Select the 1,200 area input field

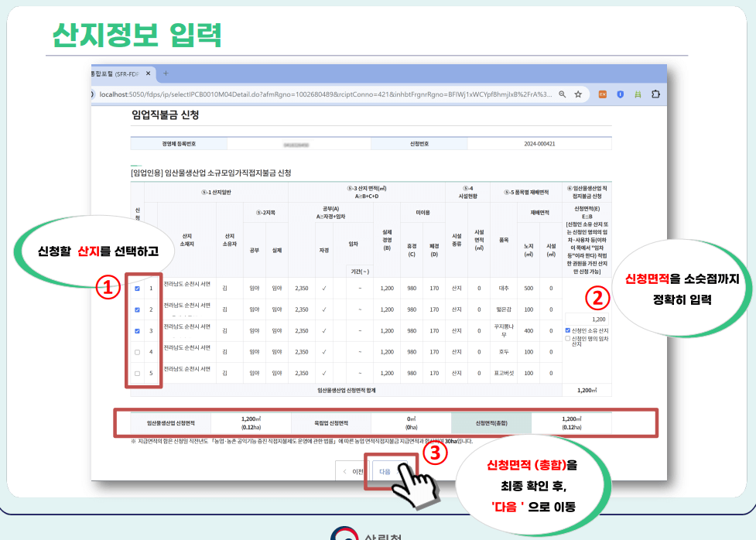click(x=587, y=319)
